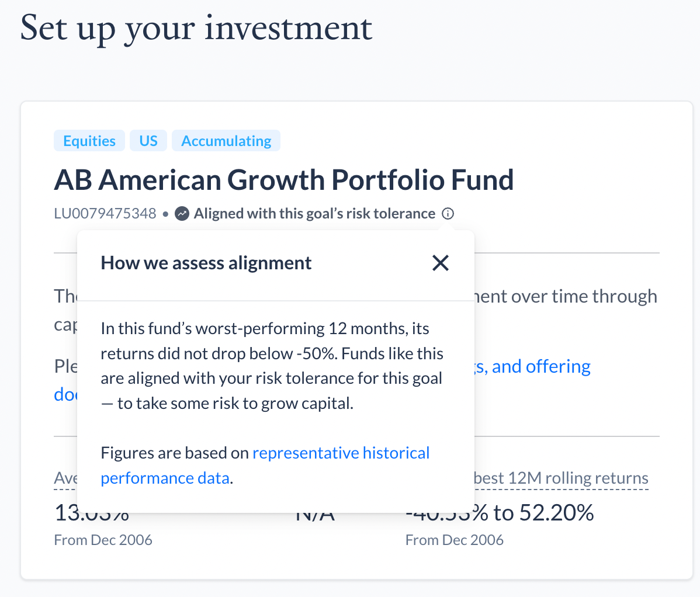
Task: Click the worst-performing 12 months explanation text
Action: [272, 366]
